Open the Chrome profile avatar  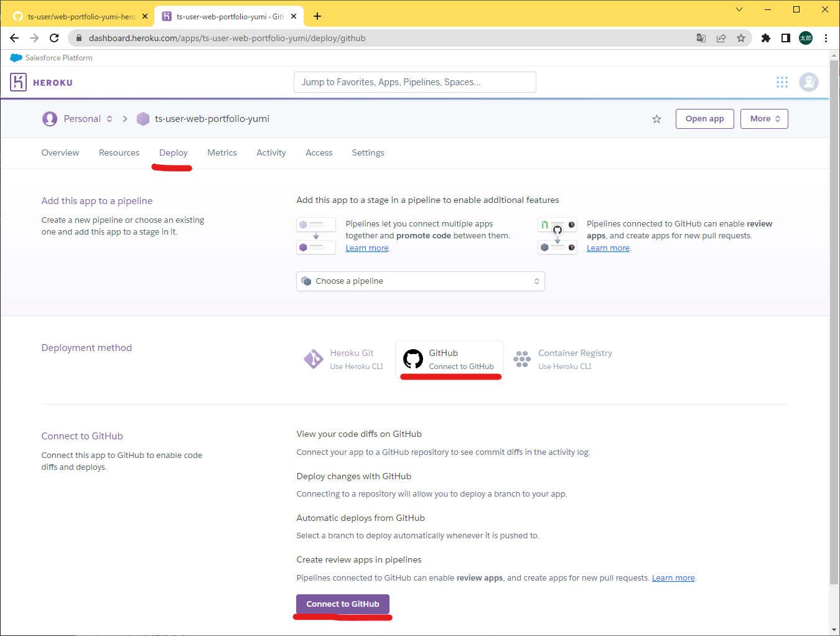point(806,38)
